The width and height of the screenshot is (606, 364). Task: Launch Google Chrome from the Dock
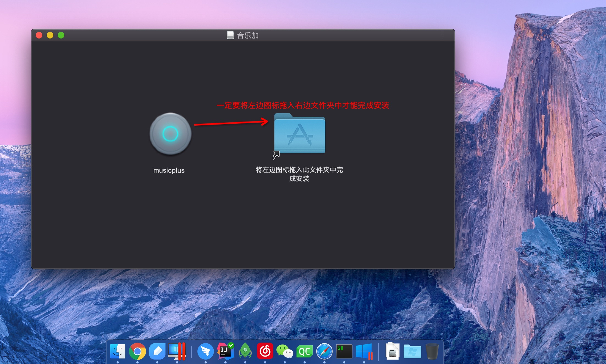(x=137, y=351)
